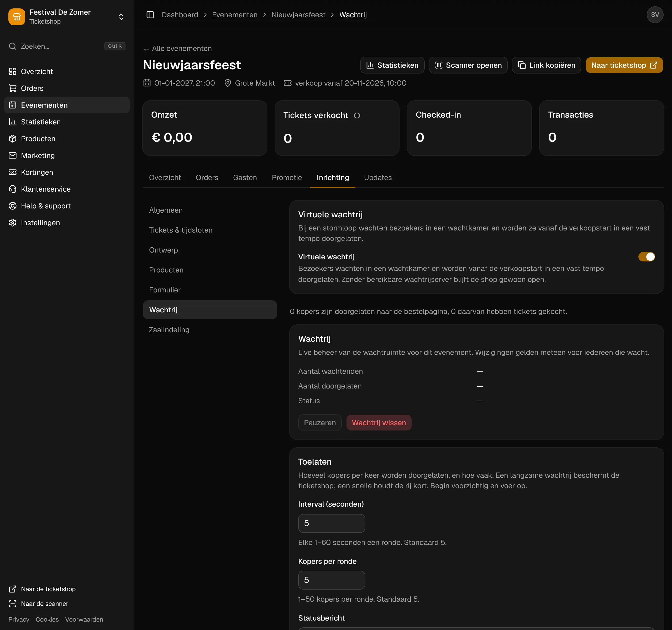Click the Interval (seconden) input field
This screenshot has width=672, height=630.
pos(331,523)
